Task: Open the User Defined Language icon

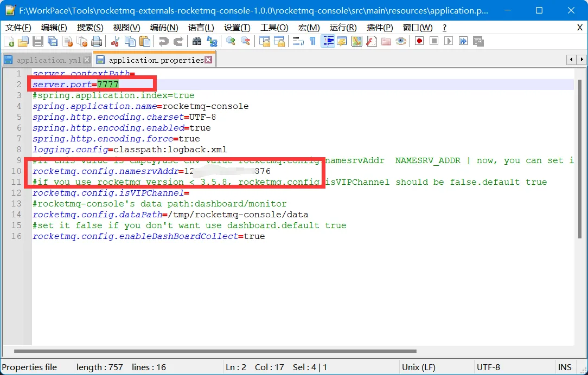Action: pos(342,41)
